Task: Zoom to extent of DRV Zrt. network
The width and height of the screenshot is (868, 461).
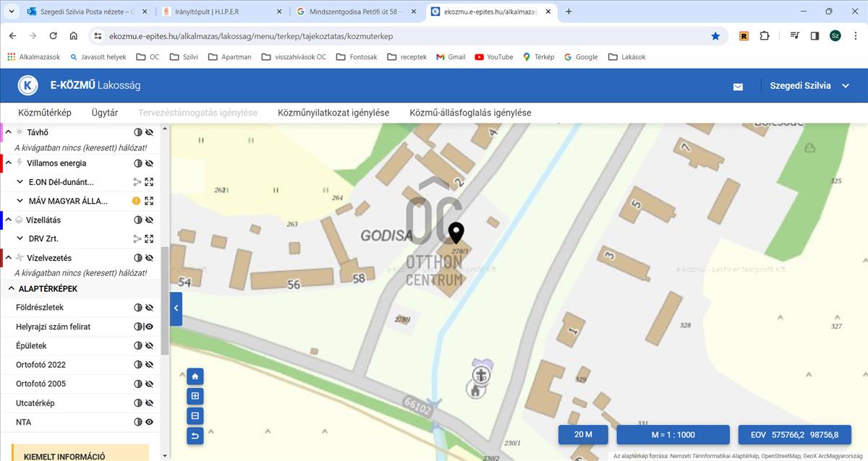Action: tap(150, 238)
